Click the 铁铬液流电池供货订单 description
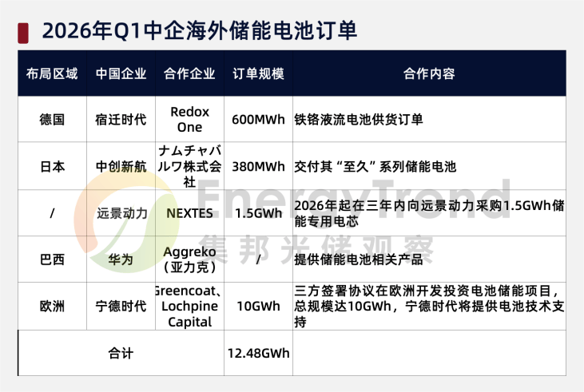The image size is (584, 392). 359,120
